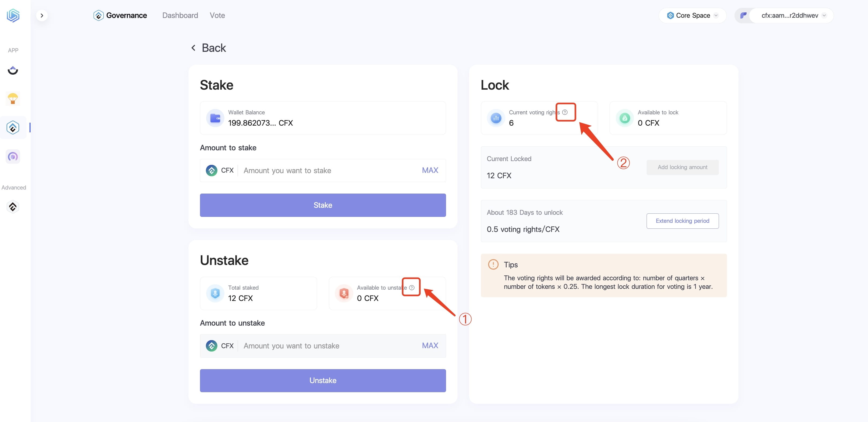The image size is (868, 422).
Task: Click MAX in the stake amount field
Action: pos(430,170)
